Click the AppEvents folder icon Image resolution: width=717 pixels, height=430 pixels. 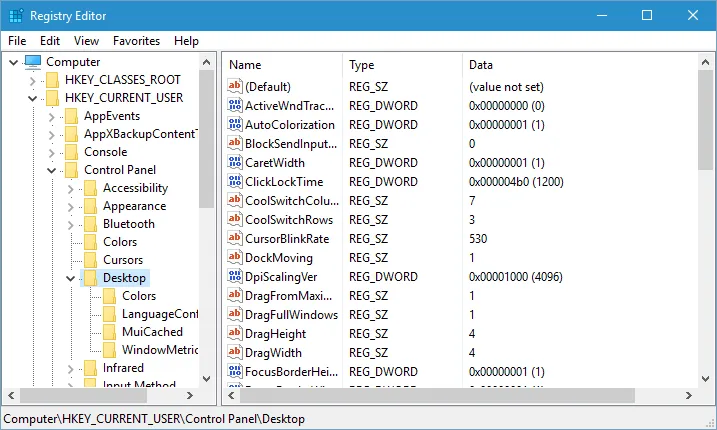[71, 116]
